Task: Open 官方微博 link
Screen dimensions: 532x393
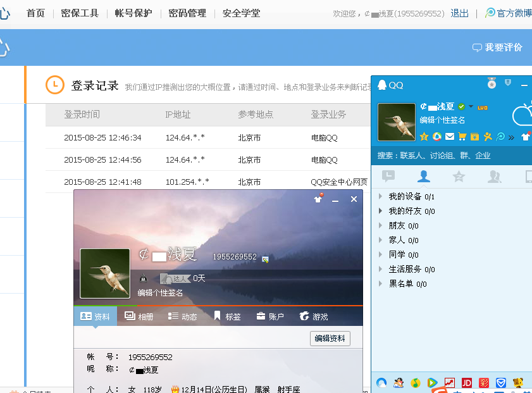Action: [509, 13]
